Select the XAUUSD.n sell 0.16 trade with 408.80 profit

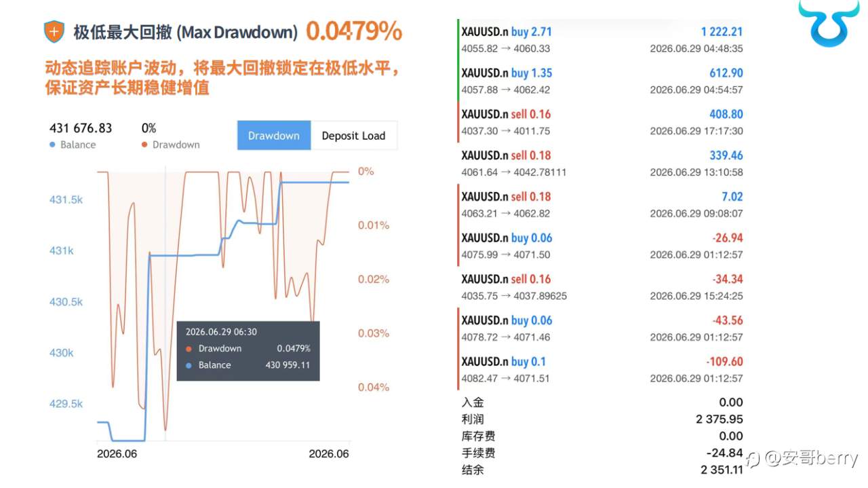click(601, 122)
